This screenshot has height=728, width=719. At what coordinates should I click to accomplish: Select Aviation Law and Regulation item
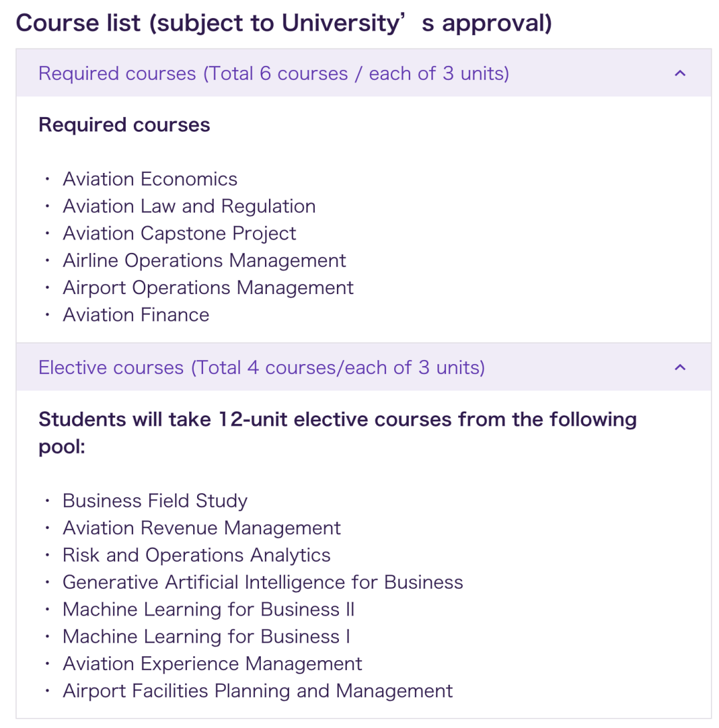[x=189, y=206]
